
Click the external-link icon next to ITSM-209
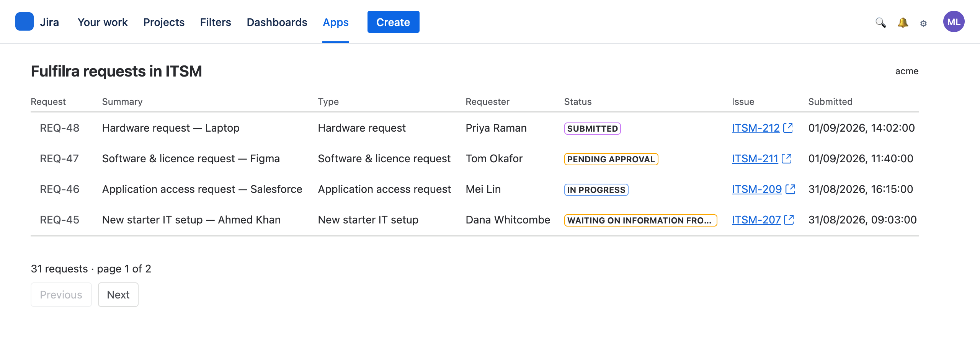click(x=790, y=189)
